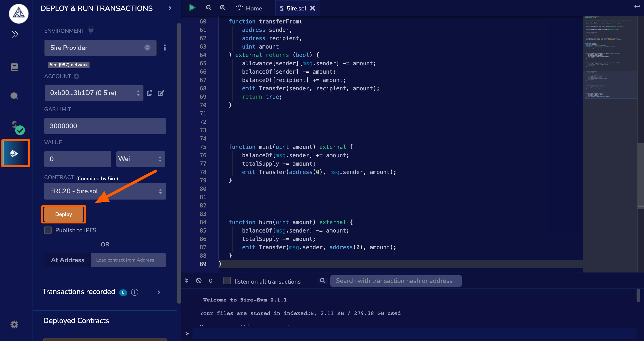Collapse the terminal with double chevron
The width and height of the screenshot is (644, 341).
coord(187,281)
